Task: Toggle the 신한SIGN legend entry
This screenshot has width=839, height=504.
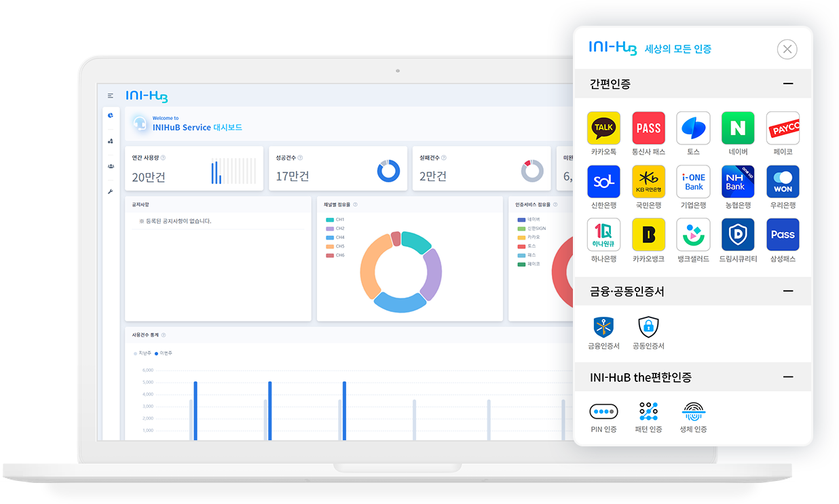Action: [532, 229]
